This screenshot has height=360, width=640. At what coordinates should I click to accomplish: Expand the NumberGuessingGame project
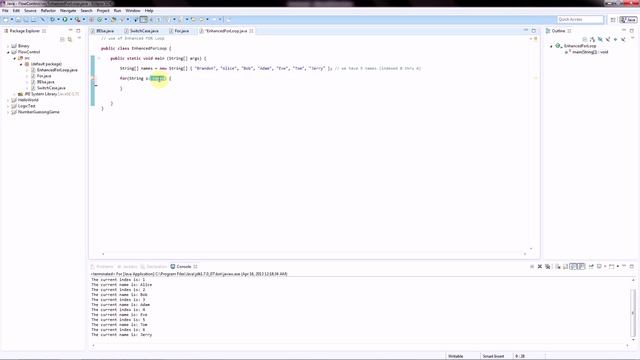click(x=8, y=112)
